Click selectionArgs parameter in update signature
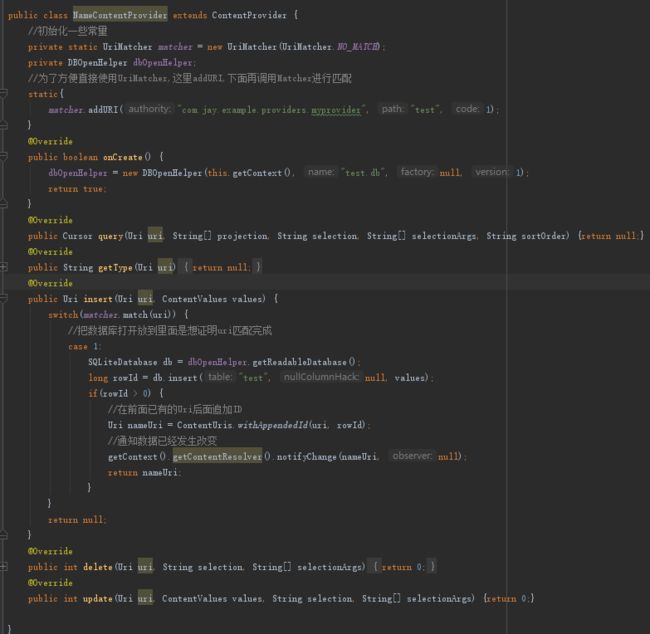 pyautogui.click(x=441, y=598)
